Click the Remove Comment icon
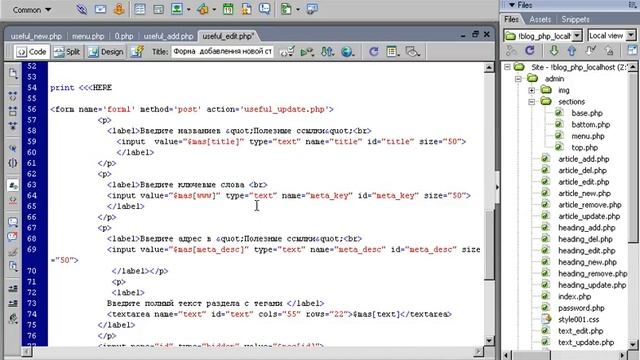Image resolution: width=640 pixels, height=360 pixels. coord(13,236)
